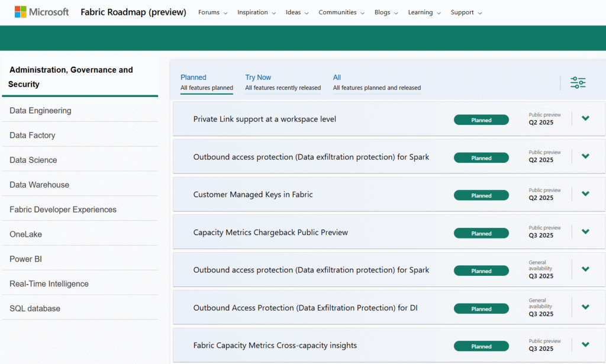
Task: Expand Outbound Access Protection for DI chevron
Action: click(x=585, y=307)
